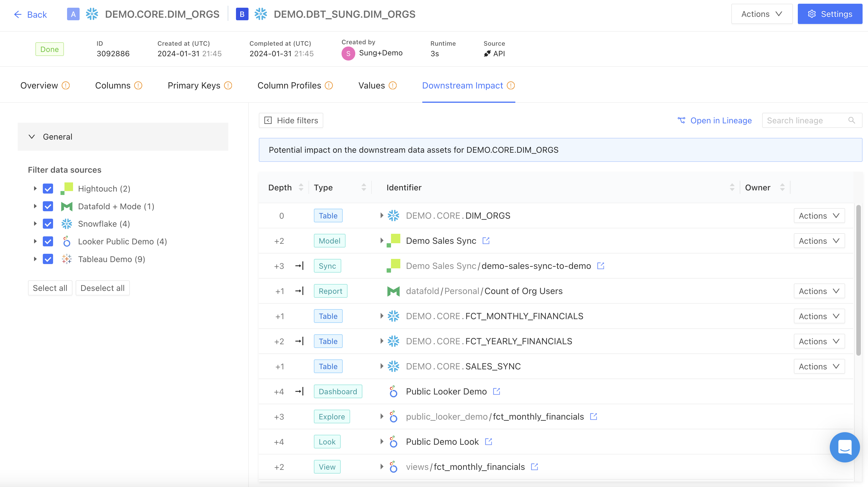The image size is (868, 487).
Task: Open external link for demo-sales-sync-to-demo
Action: tap(600, 266)
